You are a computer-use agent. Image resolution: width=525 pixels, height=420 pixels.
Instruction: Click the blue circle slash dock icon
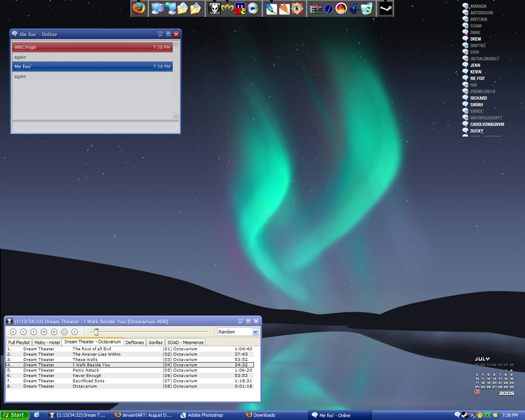329,8
